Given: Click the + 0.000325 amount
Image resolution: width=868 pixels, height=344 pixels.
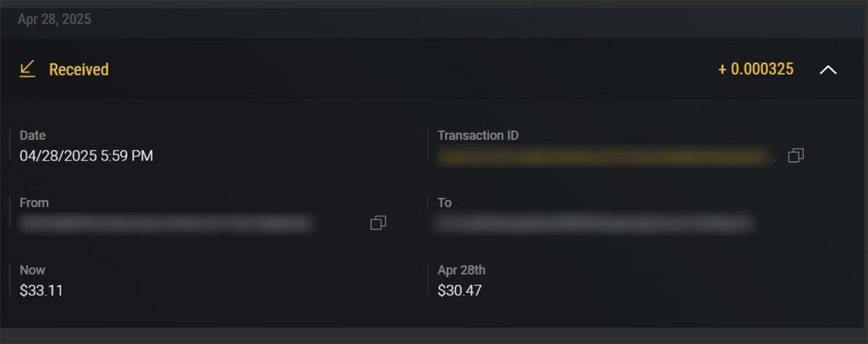Looking at the screenshot, I should [x=755, y=69].
